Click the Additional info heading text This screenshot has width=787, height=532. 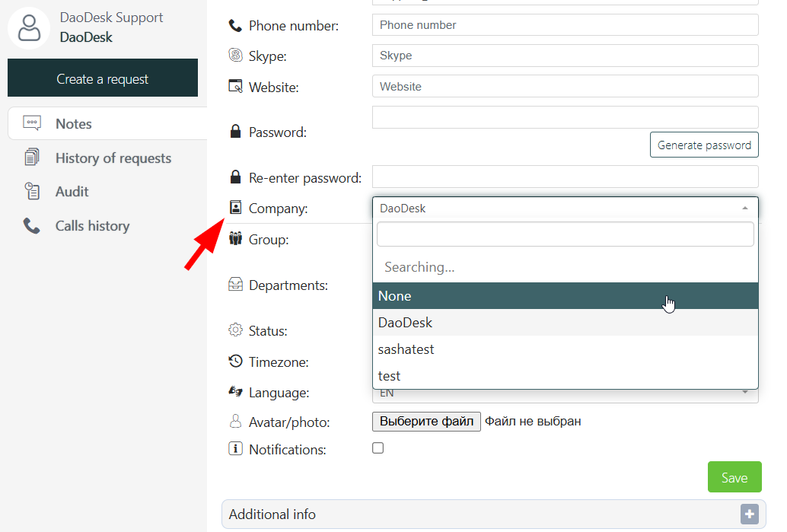272,514
